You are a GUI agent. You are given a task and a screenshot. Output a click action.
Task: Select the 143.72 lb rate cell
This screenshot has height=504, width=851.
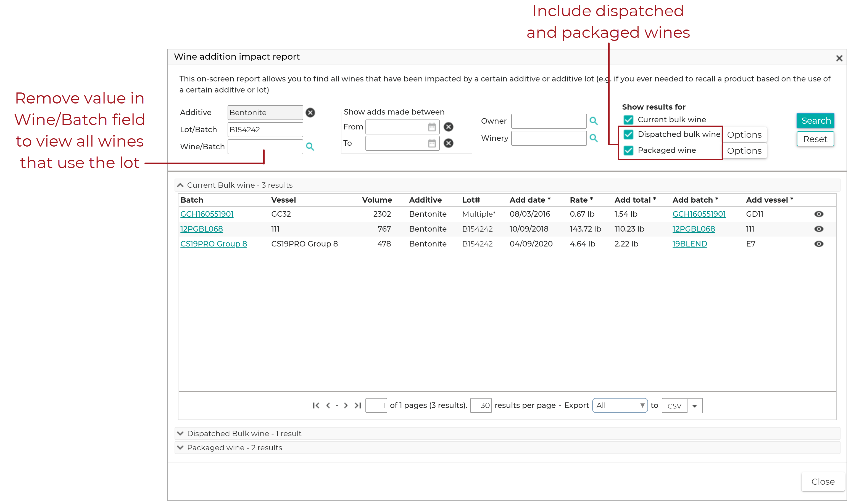585,229
